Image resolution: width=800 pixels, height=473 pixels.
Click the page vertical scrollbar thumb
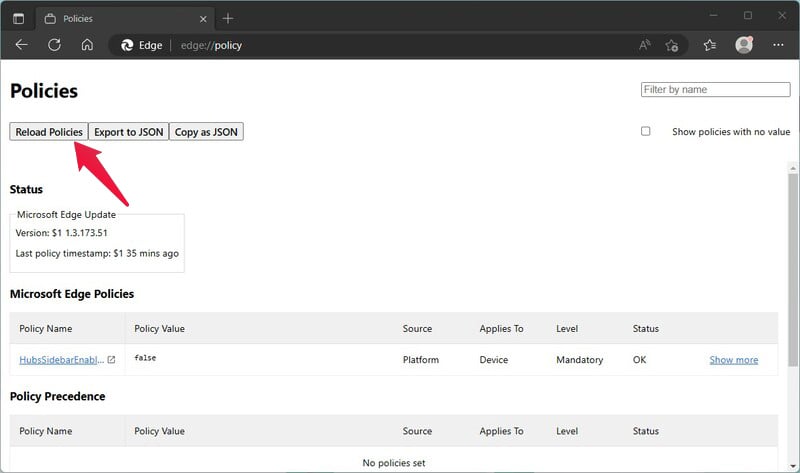(792, 269)
